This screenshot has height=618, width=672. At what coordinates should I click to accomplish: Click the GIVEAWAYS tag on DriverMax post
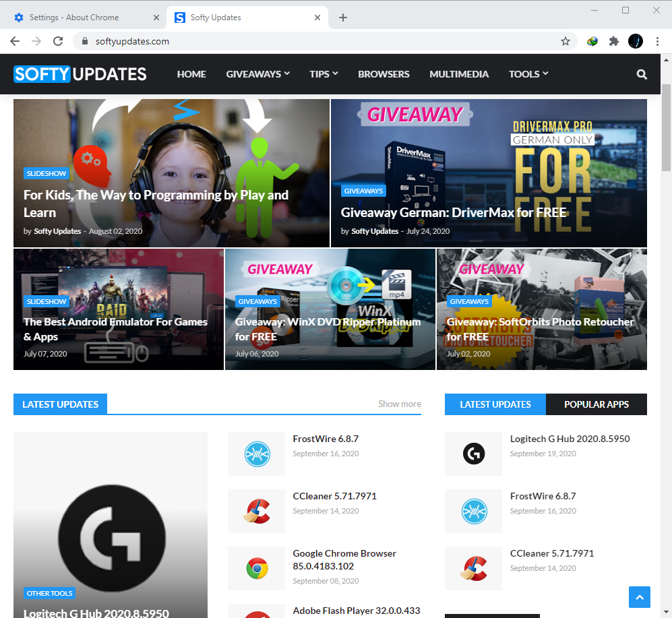coord(363,191)
